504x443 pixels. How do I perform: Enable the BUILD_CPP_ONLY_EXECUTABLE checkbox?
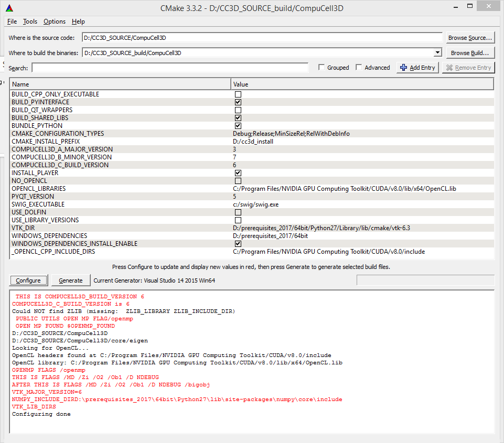click(238, 94)
